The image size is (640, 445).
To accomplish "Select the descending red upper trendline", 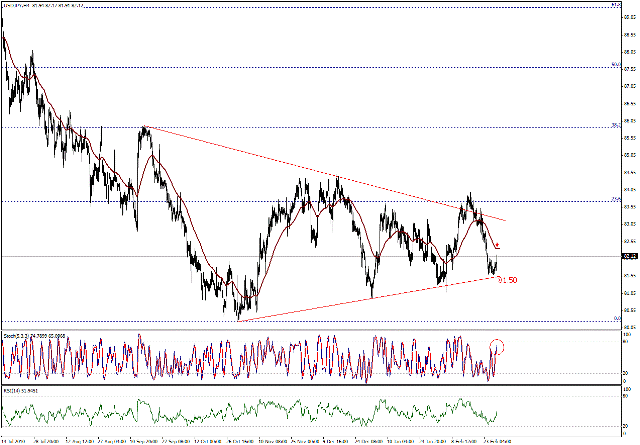I will pos(300,168).
